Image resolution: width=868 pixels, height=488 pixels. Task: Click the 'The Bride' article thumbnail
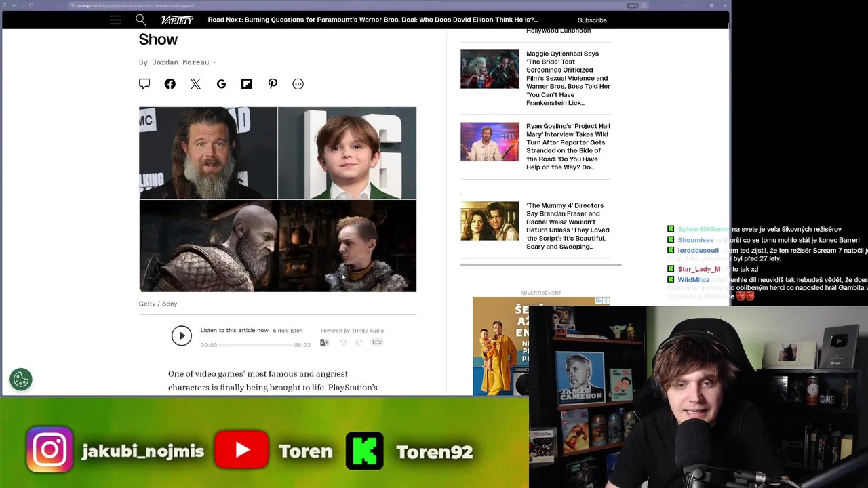click(x=490, y=69)
